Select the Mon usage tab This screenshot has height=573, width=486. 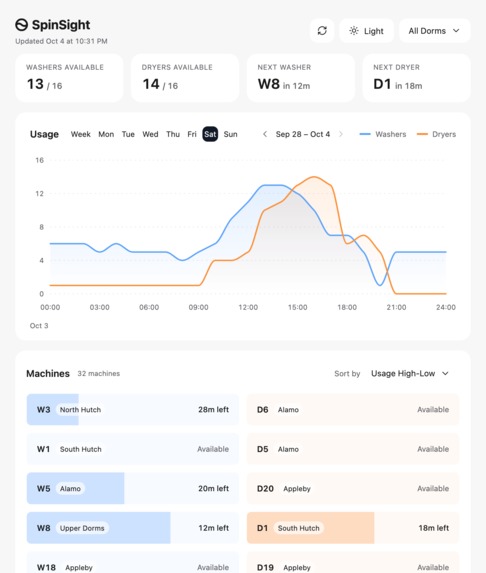106,134
